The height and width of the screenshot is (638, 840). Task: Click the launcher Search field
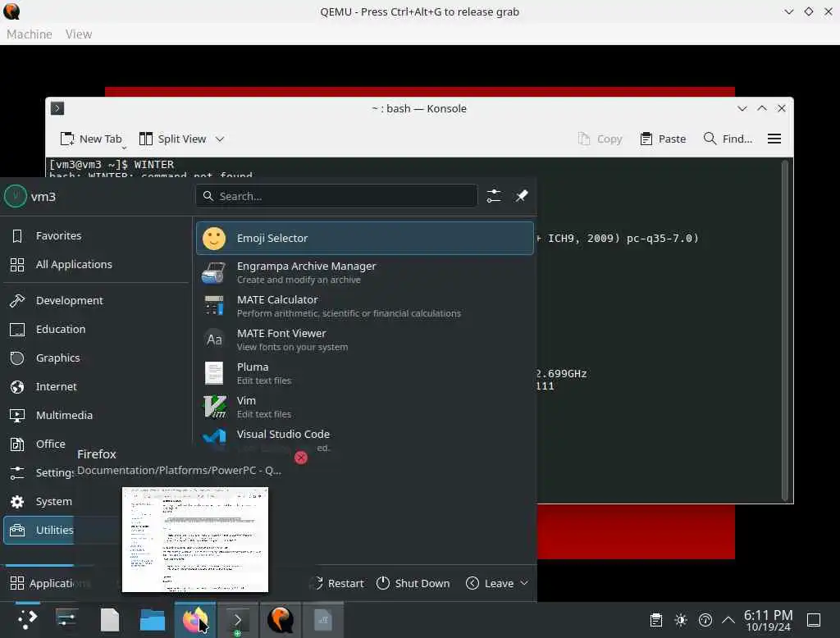tap(336, 196)
